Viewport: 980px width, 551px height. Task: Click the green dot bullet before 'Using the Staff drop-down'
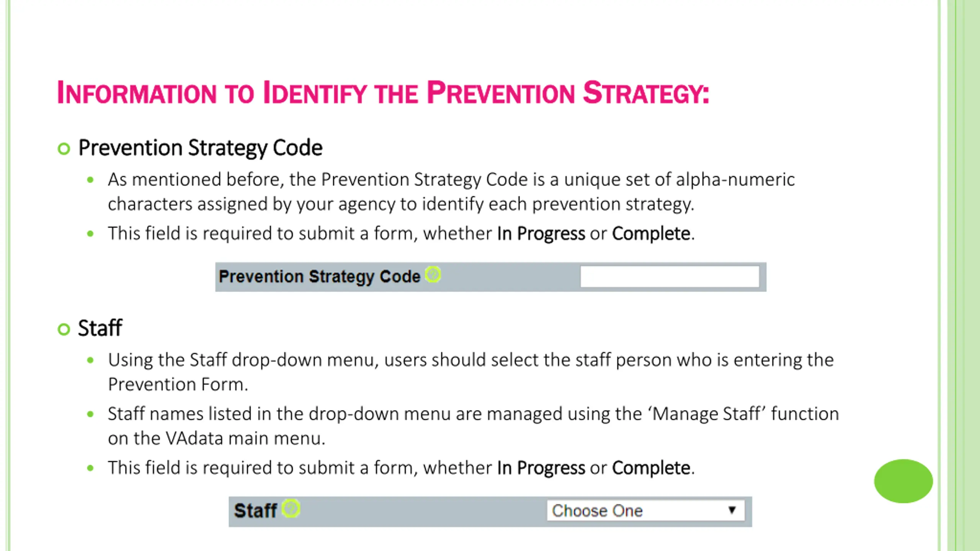click(x=90, y=360)
